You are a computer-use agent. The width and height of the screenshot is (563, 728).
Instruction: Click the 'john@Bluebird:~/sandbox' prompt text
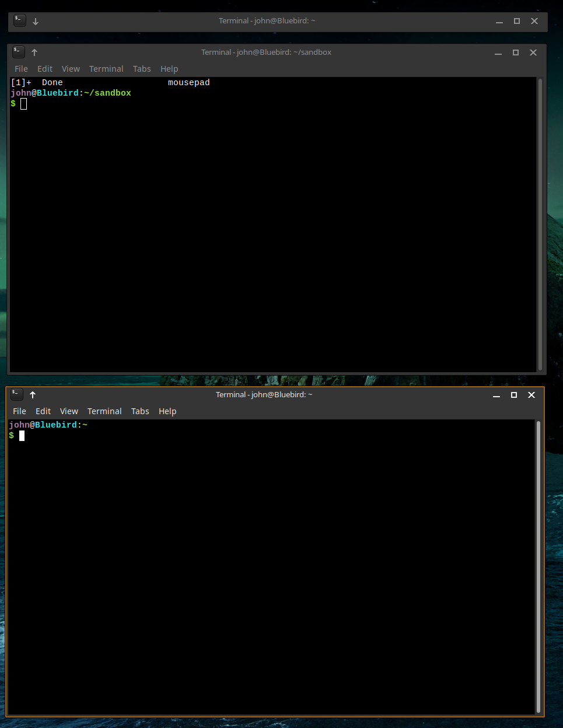coord(71,93)
